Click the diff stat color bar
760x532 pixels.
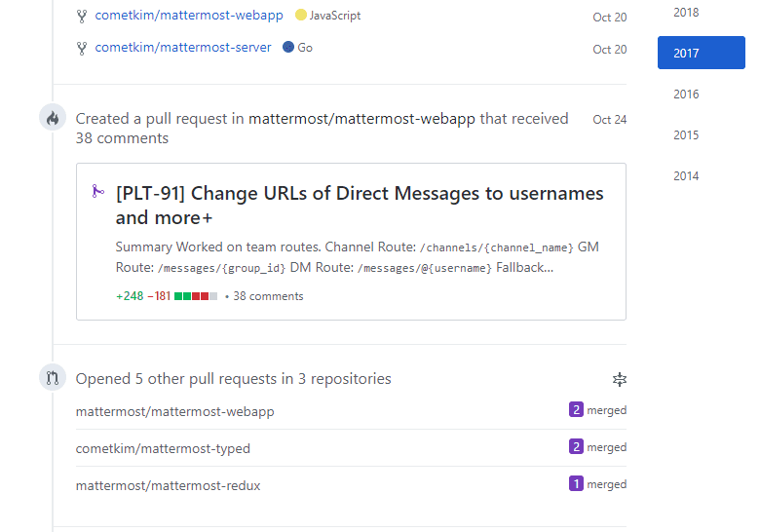coord(195,296)
